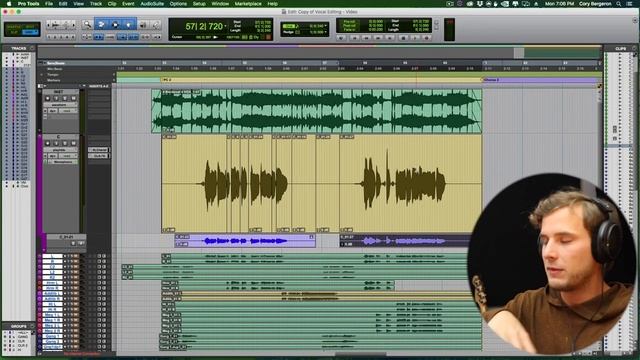
Task: Select the purple playlist lane clip
Action: tap(245, 241)
